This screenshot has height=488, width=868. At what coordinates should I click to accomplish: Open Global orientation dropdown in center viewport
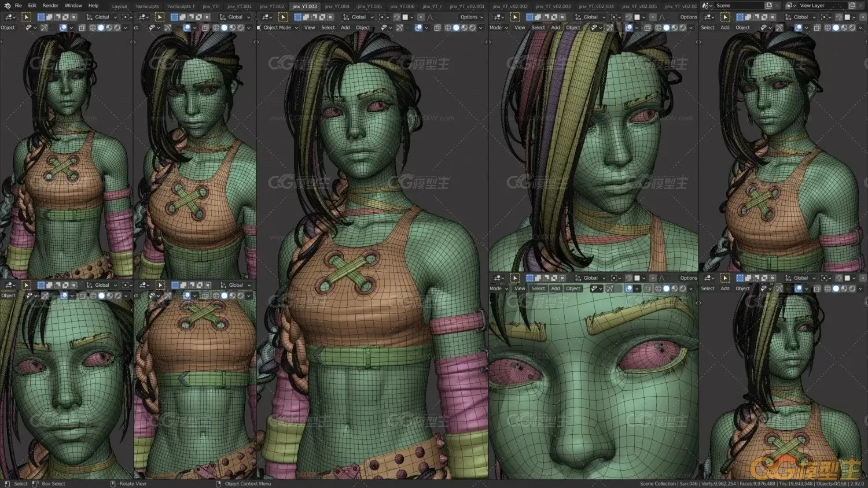click(358, 17)
